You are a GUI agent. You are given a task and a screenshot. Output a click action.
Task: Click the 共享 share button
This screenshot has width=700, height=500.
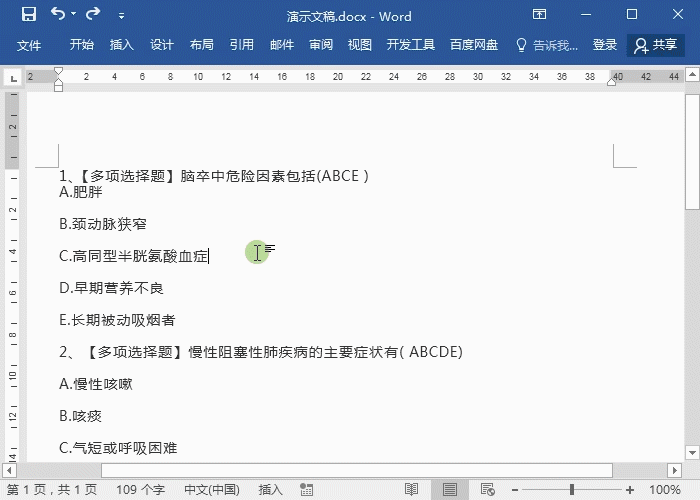click(656, 45)
